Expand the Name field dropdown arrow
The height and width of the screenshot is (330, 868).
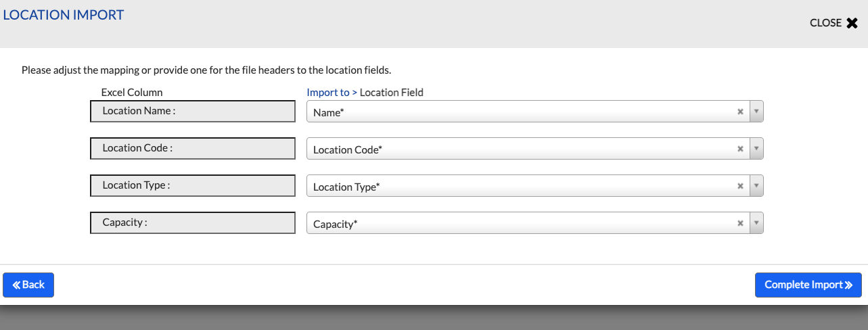pyautogui.click(x=756, y=112)
